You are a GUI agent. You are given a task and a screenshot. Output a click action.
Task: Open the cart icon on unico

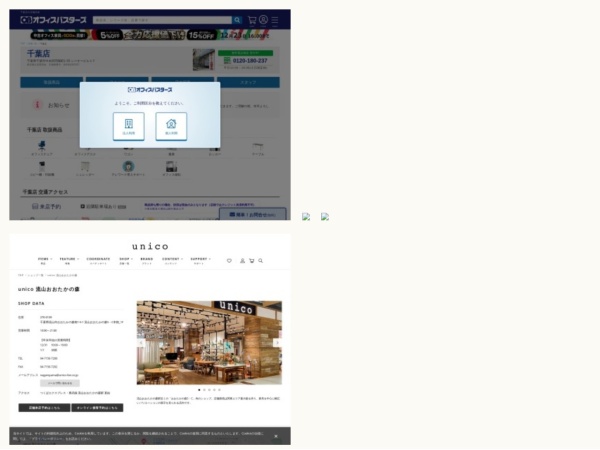[x=251, y=261]
